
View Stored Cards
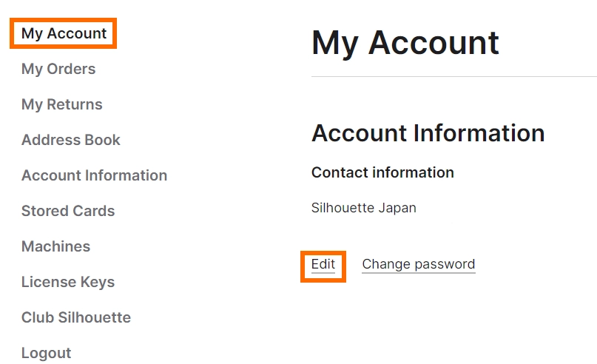pyautogui.click(x=68, y=211)
